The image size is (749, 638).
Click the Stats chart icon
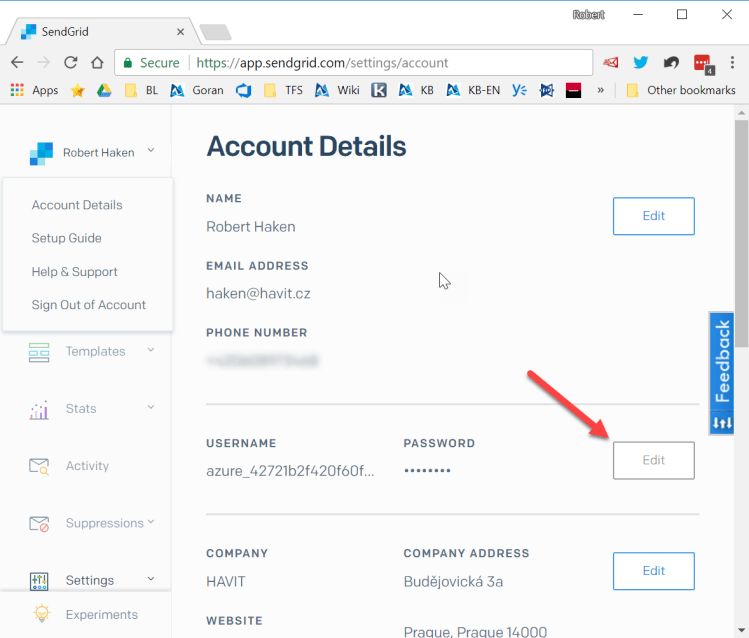[39, 409]
